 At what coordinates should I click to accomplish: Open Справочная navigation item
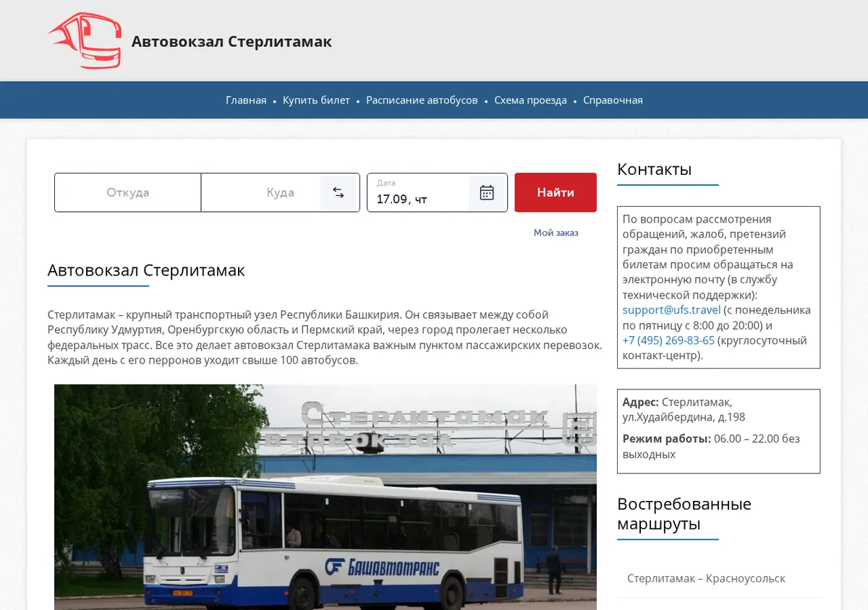pos(613,100)
